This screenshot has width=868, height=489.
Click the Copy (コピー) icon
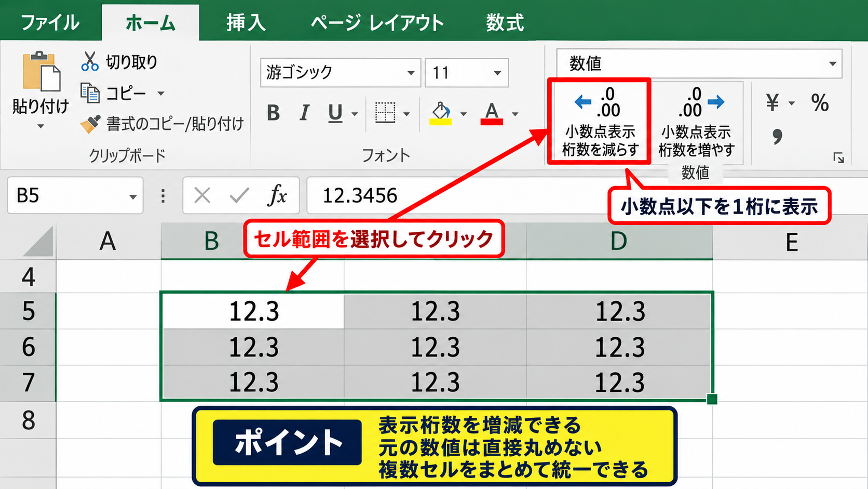click(x=90, y=93)
